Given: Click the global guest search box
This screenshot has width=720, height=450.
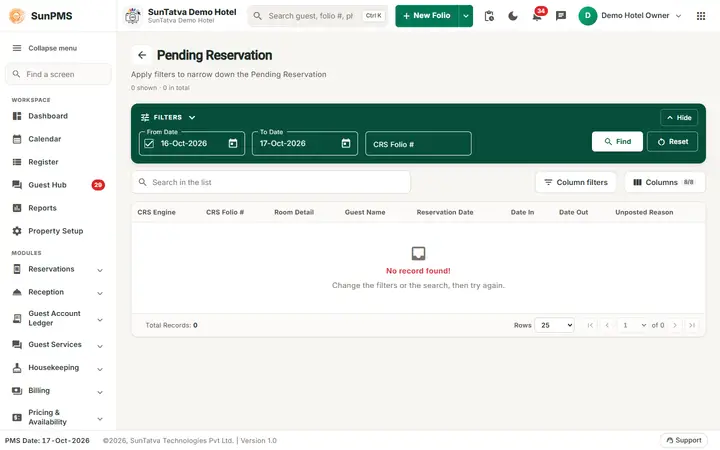Looking at the screenshot, I should tap(317, 16).
